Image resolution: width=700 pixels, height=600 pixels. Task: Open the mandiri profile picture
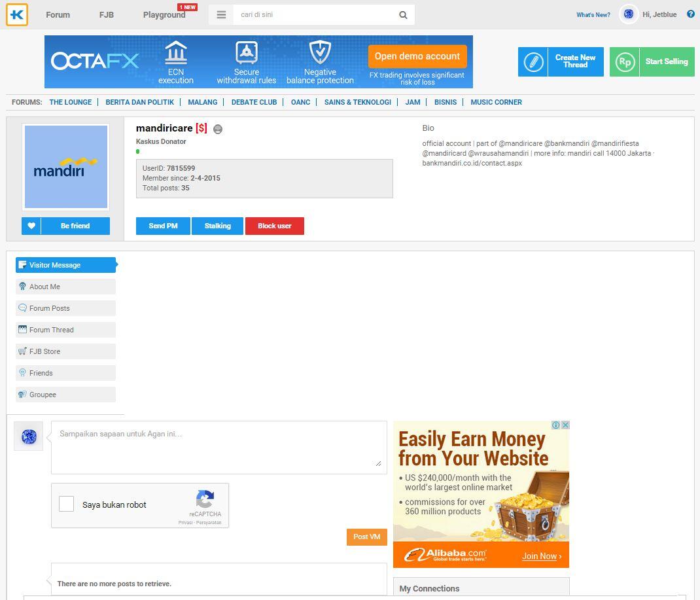pyautogui.click(x=66, y=166)
